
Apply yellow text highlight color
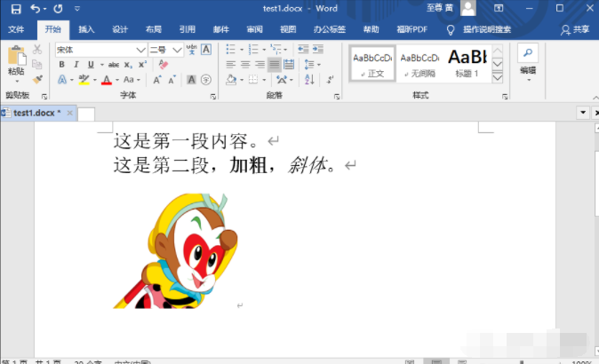tap(84, 79)
